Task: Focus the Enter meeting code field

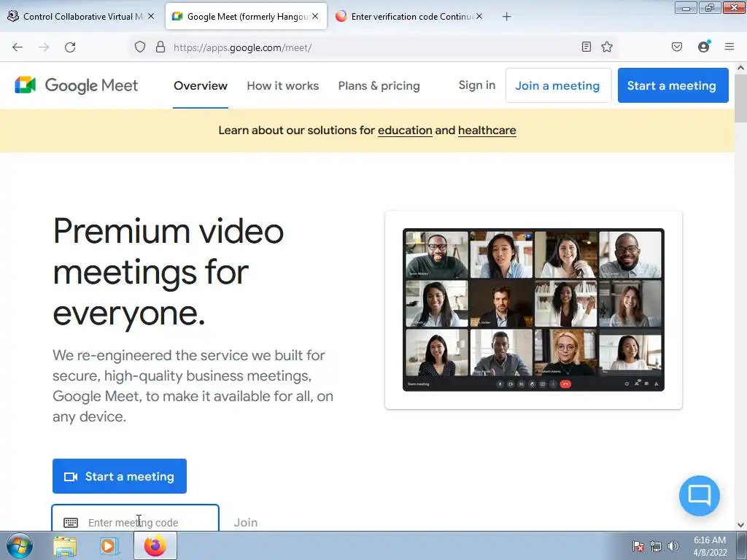Action: point(135,518)
